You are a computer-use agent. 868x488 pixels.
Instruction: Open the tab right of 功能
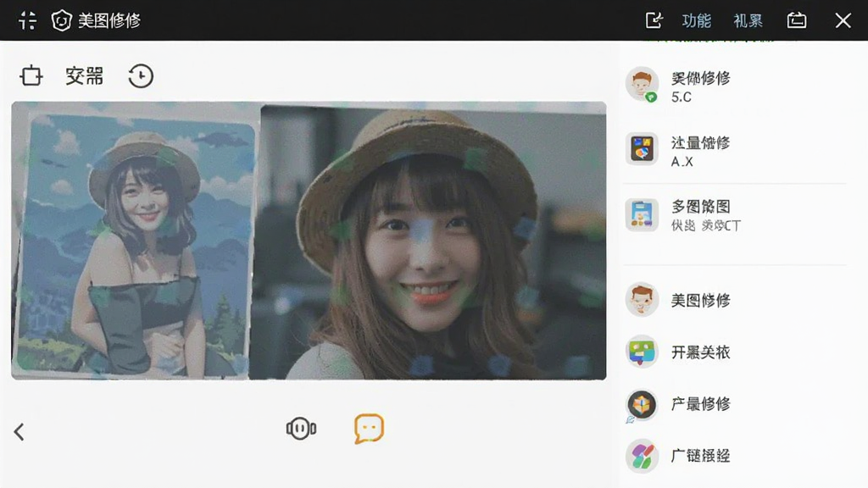(748, 20)
